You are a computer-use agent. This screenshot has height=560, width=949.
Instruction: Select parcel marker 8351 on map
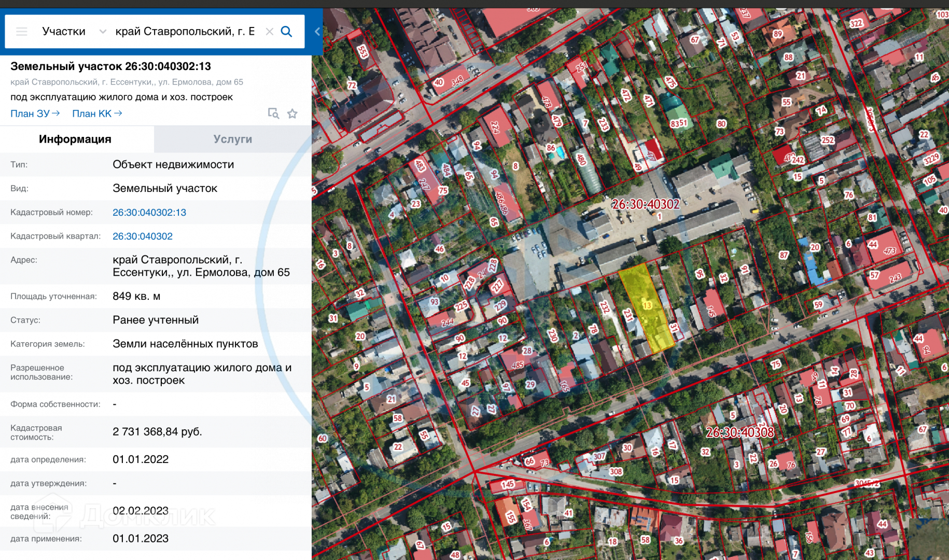point(678,123)
